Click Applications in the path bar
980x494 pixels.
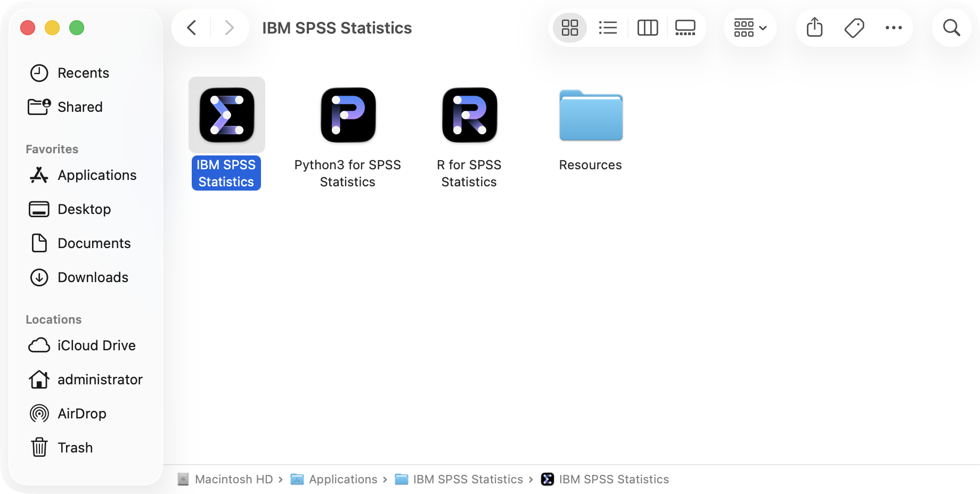pos(343,480)
